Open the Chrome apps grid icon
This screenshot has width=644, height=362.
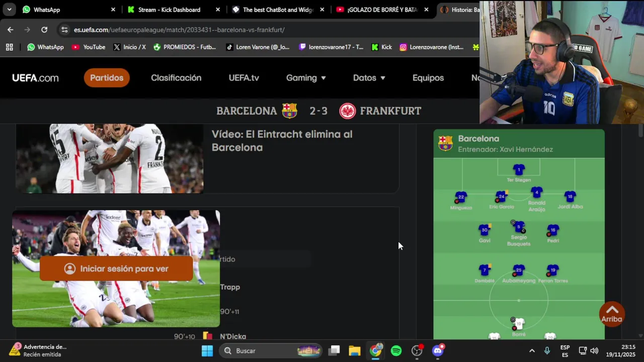(9, 47)
